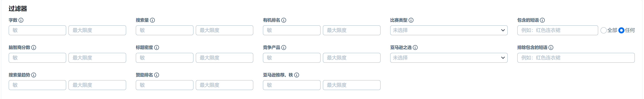Select the 全部 radio button

(604, 30)
